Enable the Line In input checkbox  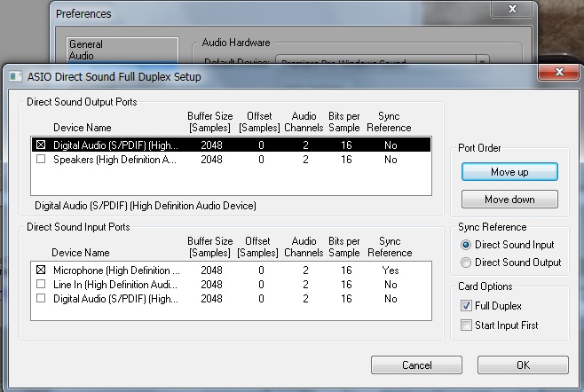tap(41, 284)
